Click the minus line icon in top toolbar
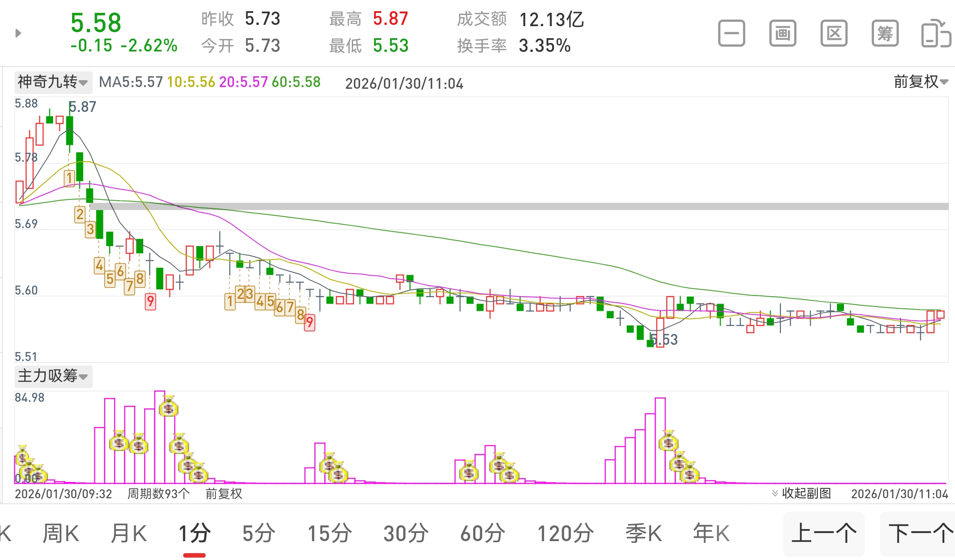This screenshot has height=560, width=955. click(731, 33)
